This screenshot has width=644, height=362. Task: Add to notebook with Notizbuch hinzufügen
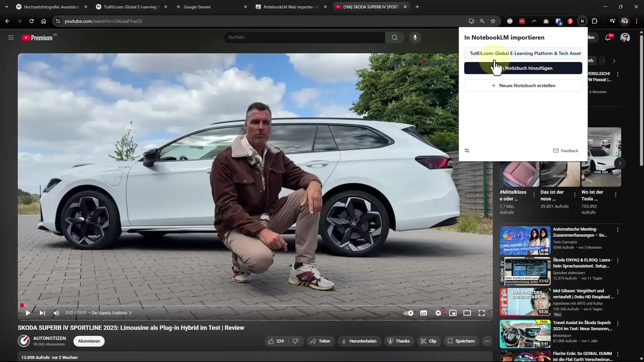tap(523, 68)
